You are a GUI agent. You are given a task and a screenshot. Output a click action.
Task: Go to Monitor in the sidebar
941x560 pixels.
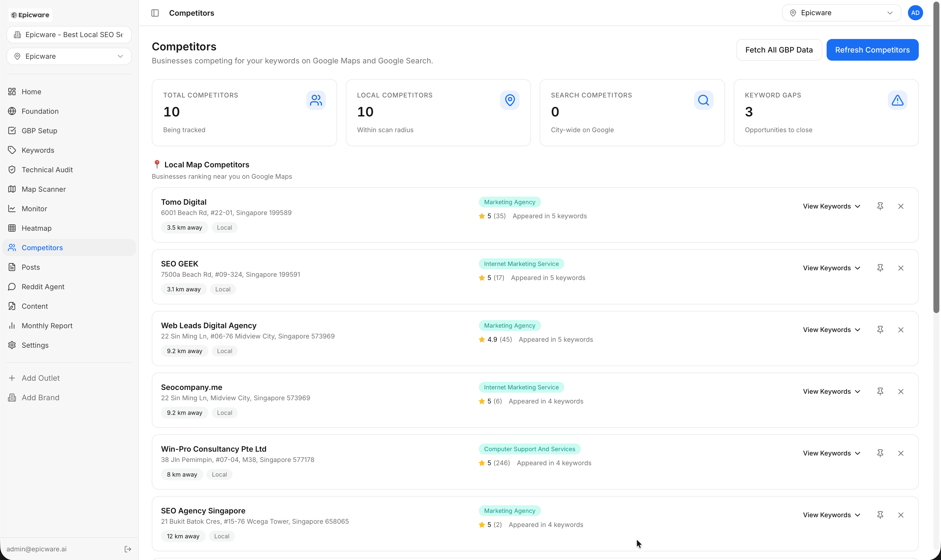[69, 209]
